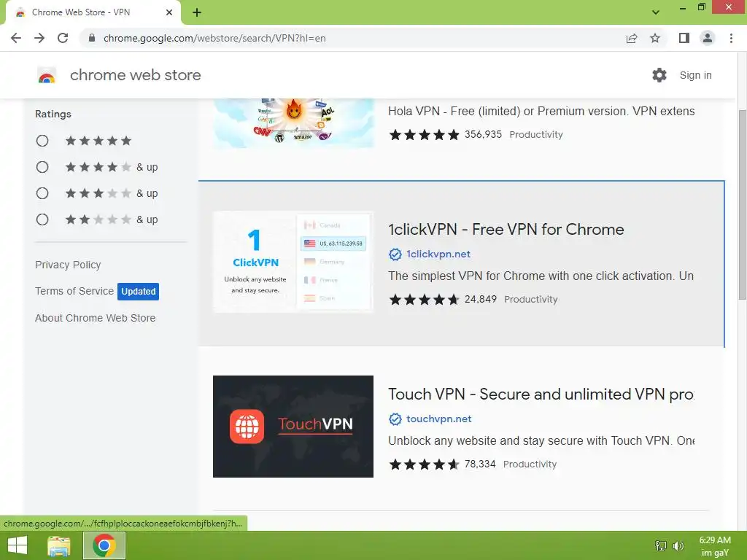The height and width of the screenshot is (560, 747).
Task: Go back to the previous page
Action: (x=16, y=38)
